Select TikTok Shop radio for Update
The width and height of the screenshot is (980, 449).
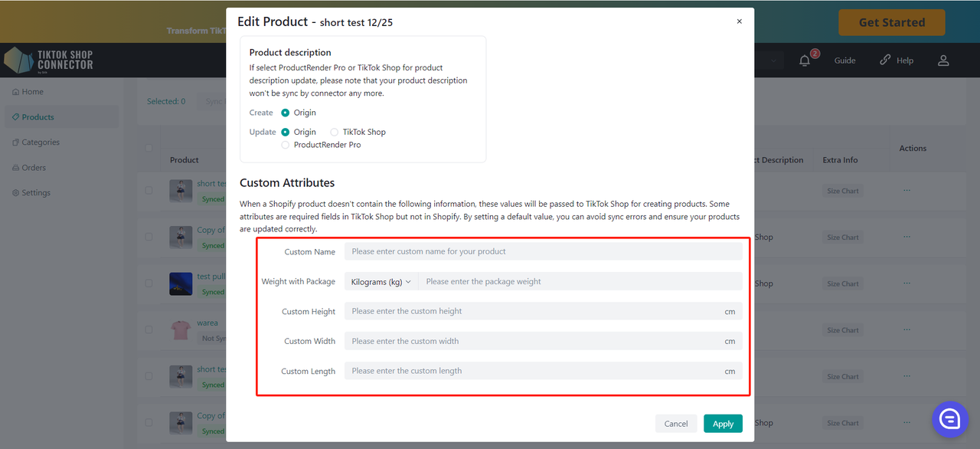pyautogui.click(x=335, y=132)
